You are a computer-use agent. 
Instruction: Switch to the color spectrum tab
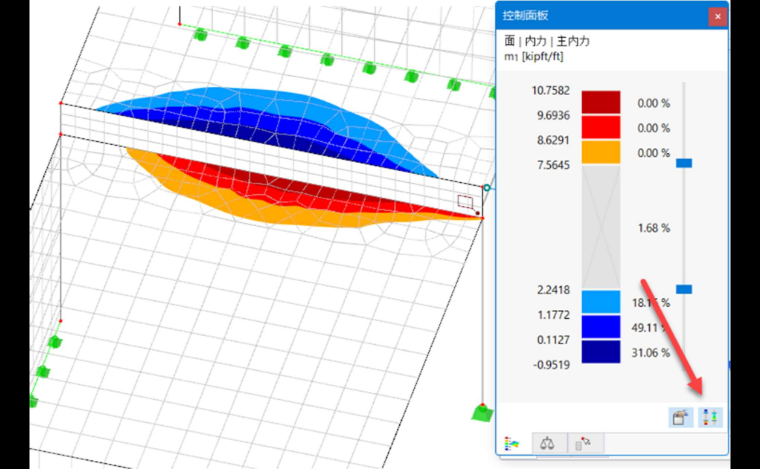click(x=512, y=443)
